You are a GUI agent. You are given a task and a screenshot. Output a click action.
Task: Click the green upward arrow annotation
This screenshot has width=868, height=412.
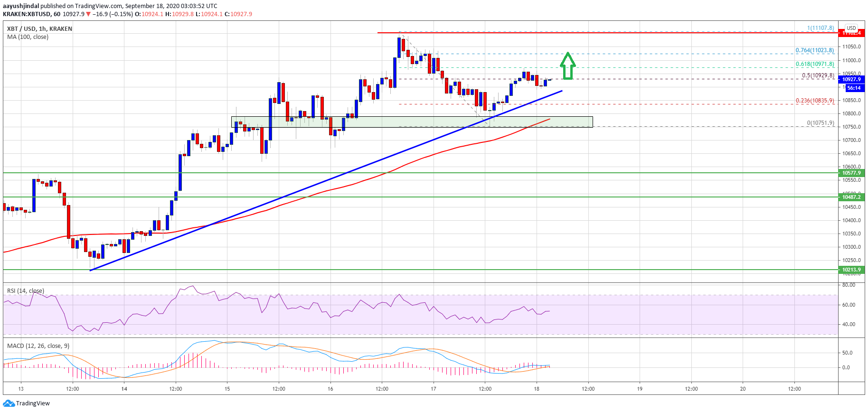[x=568, y=66]
